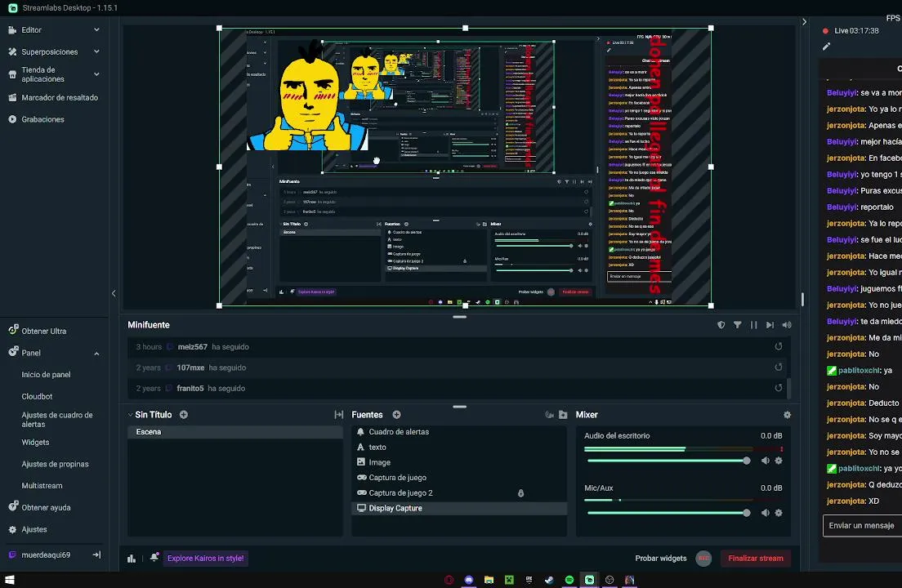The image size is (902, 588).
Task: Open performance stats chart icon
Action: pos(132,559)
